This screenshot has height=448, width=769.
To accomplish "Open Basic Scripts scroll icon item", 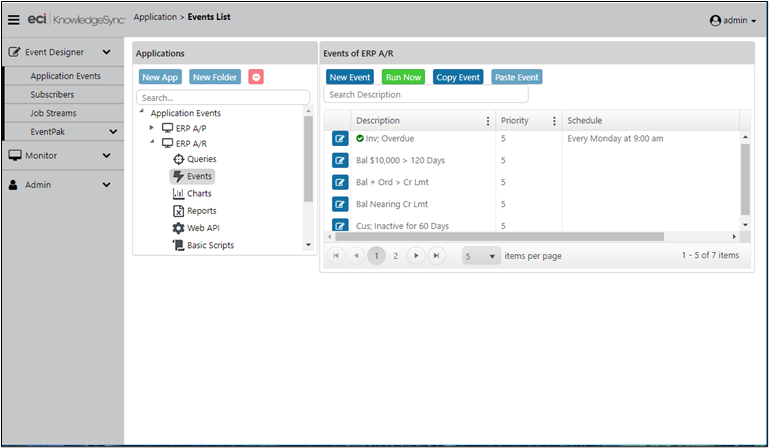I will (x=178, y=245).
